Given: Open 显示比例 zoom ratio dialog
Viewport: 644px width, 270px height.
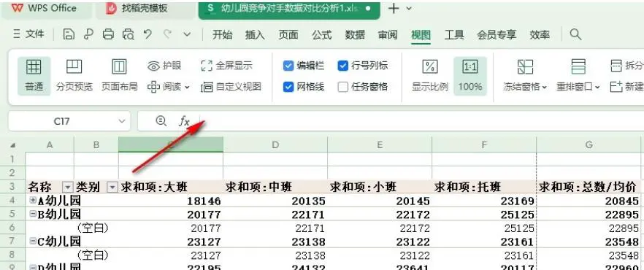Looking at the screenshot, I should [x=430, y=75].
